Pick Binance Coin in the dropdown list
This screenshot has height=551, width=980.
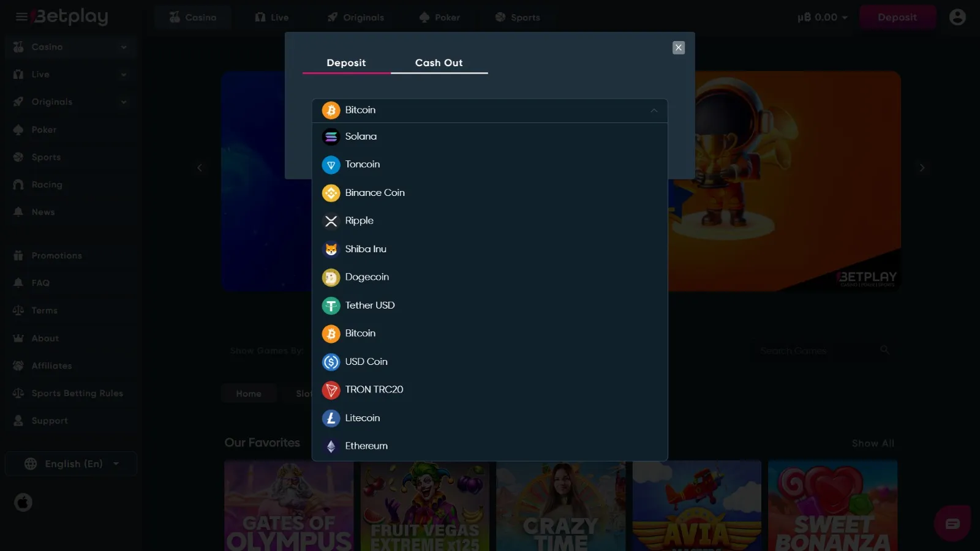click(x=374, y=193)
